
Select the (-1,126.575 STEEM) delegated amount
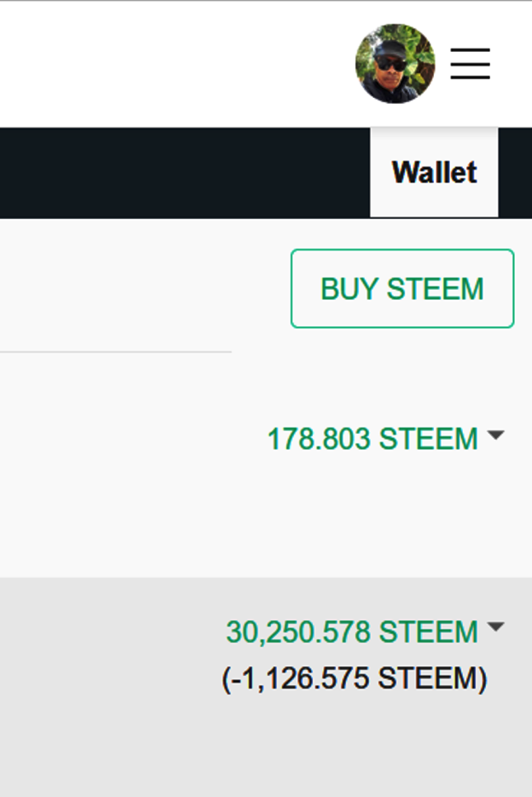[x=354, y=679]
